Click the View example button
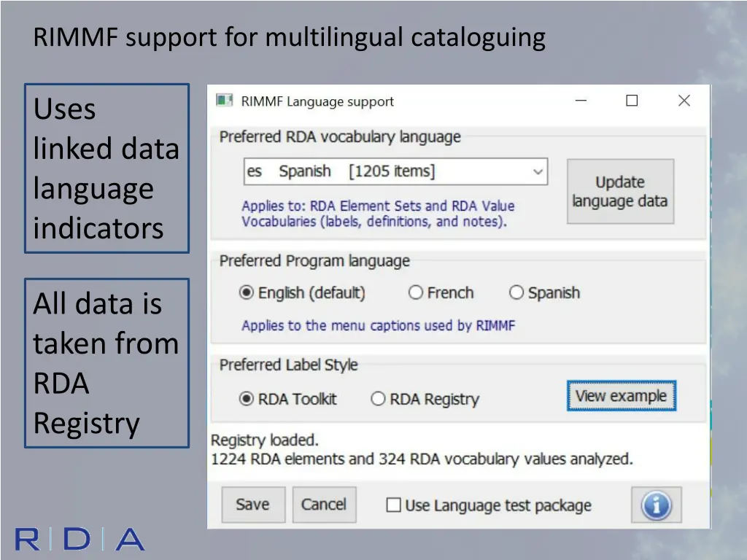Image resolution: width=747 pixels, height=560 pixels. 622,396
